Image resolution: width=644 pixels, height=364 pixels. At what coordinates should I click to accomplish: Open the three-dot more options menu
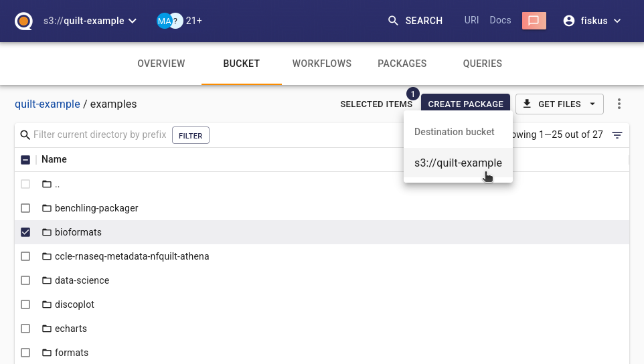(x=619, y=104)
